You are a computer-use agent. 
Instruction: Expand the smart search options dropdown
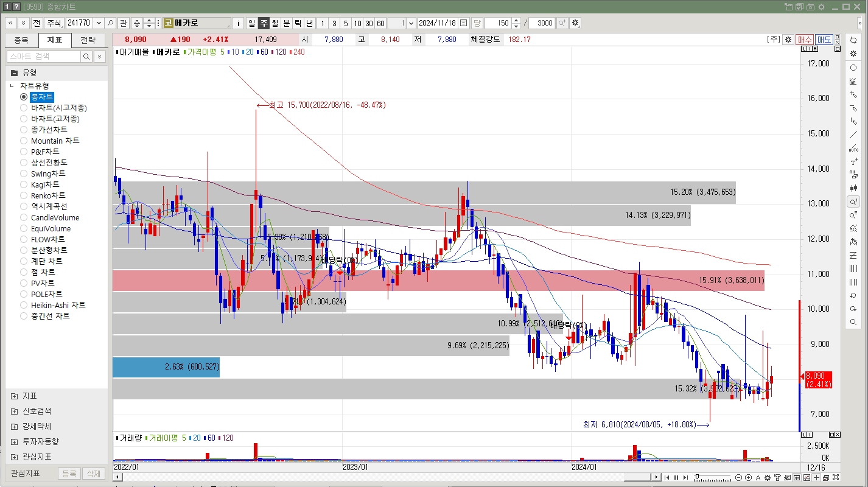point(99,57)
